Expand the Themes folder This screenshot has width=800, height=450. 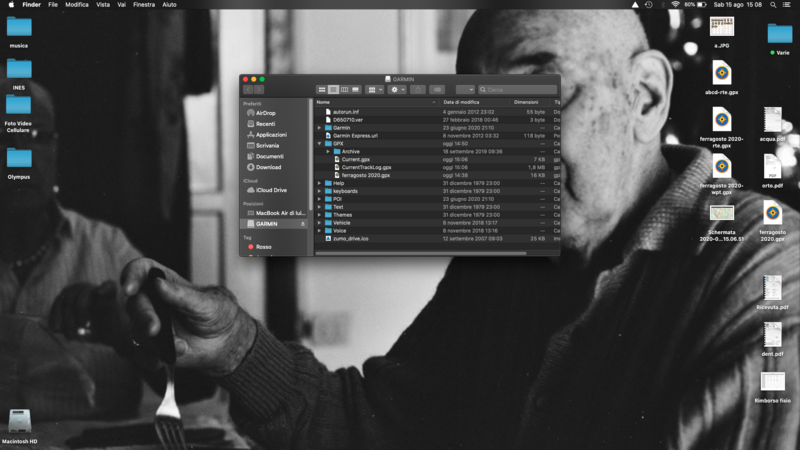tap(319, 215)
